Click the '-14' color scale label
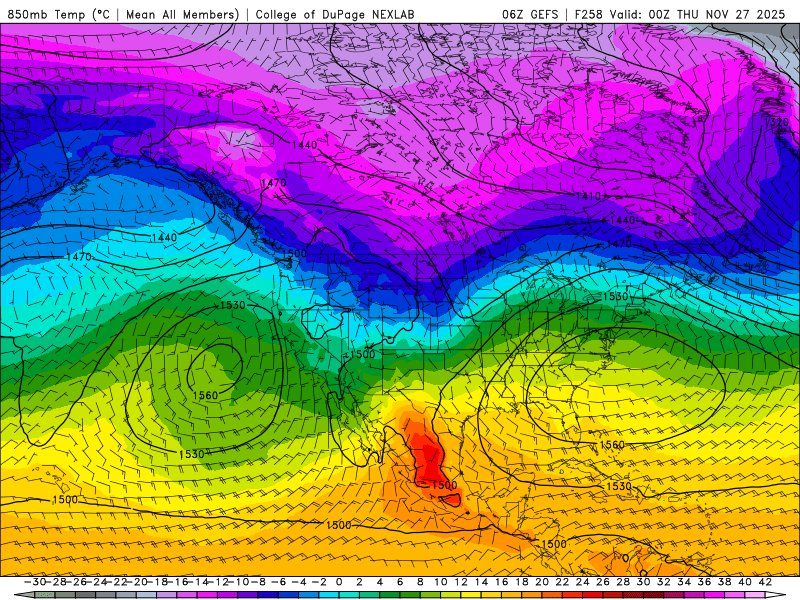 point(198,582)
